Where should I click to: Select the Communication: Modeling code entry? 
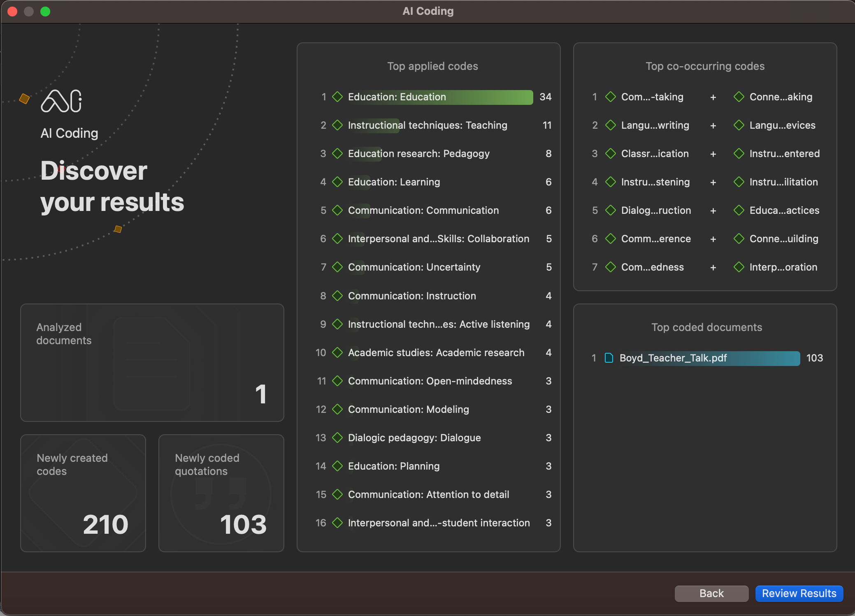pos(408,410)
